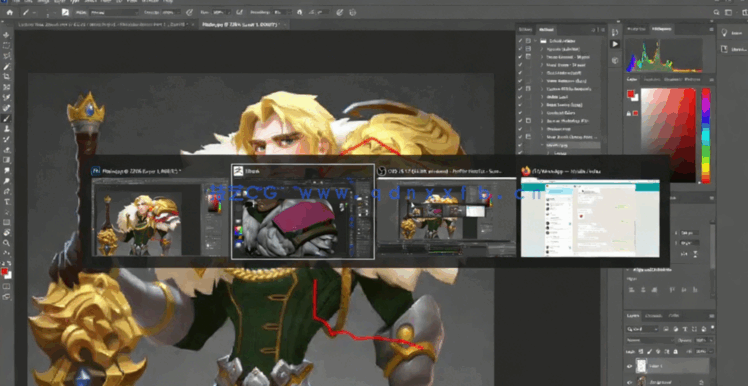Open the layer filter Kind dropdown

[x=642, y=329]
